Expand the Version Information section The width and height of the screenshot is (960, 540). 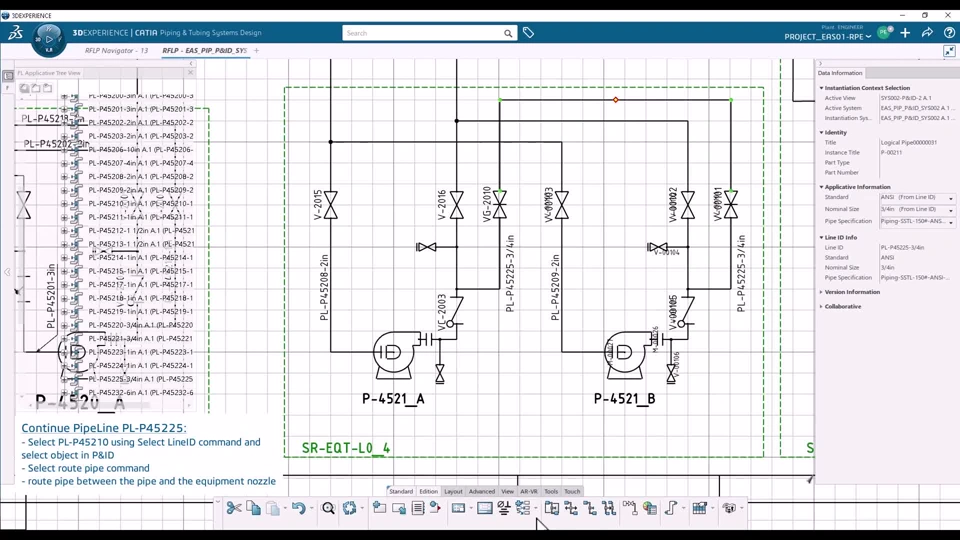851,292
